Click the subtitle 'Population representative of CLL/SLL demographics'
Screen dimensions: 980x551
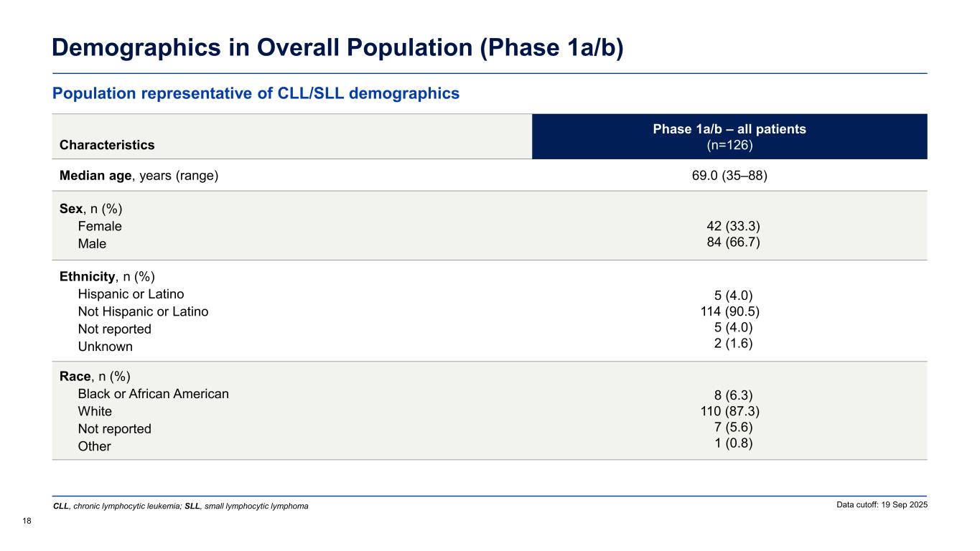click(256, 93)
